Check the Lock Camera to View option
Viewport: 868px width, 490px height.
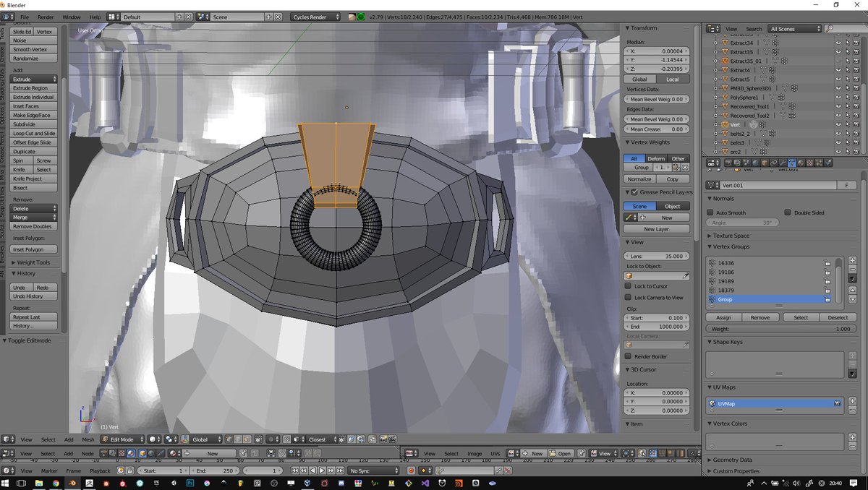pyautogui.click(x=628, y=297)
